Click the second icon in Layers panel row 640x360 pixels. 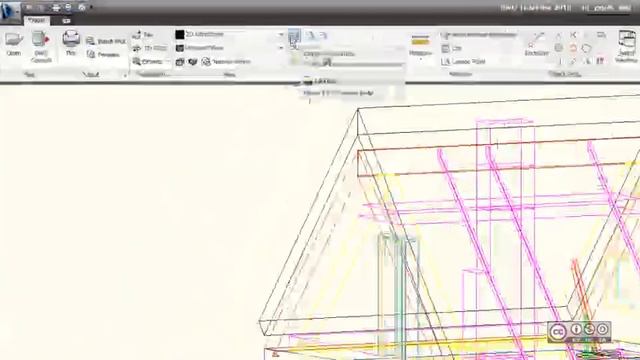pyautogui.click(x=311, y=36)
